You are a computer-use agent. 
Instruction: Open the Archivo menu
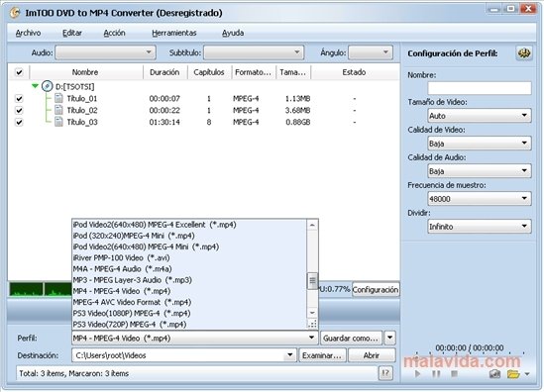[28, 33]
